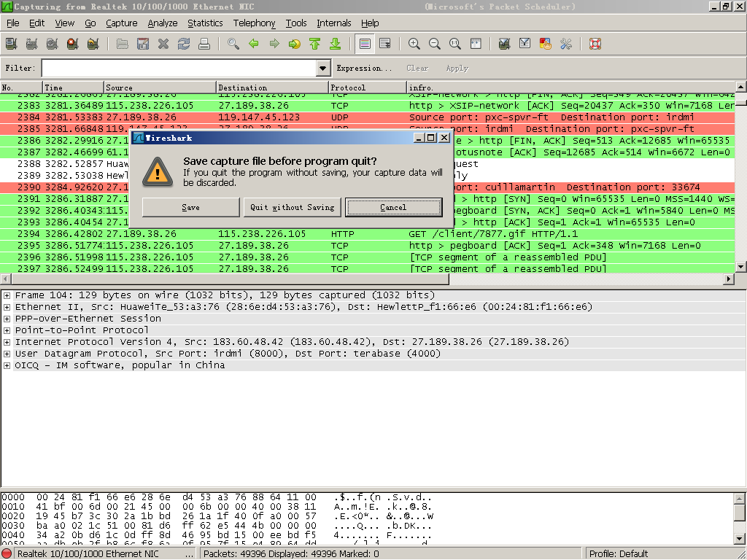Image resolution: width=747 pixels, height=560 pixels.
Task: Edit display filters from toolbar
Action: (525, 44)
